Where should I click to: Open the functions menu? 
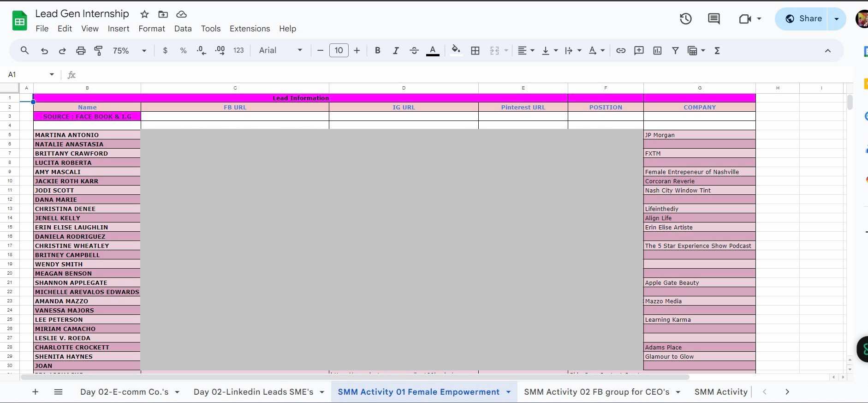pos(717,51)
